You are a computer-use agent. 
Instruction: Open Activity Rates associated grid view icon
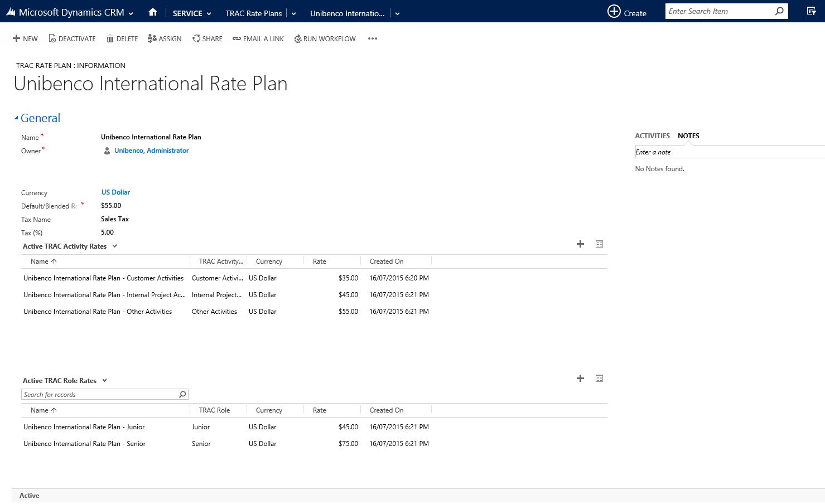(599, 244)
